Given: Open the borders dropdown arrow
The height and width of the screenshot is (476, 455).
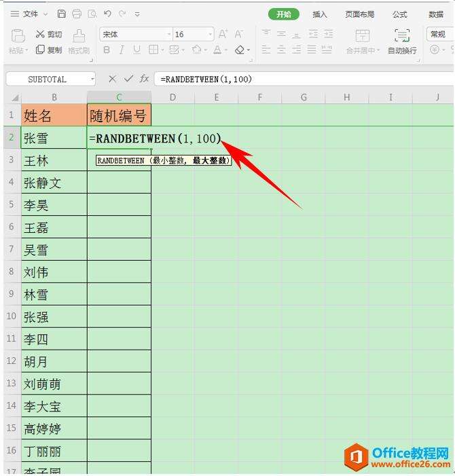Looking at the screenshot, I should click(162, 50).
